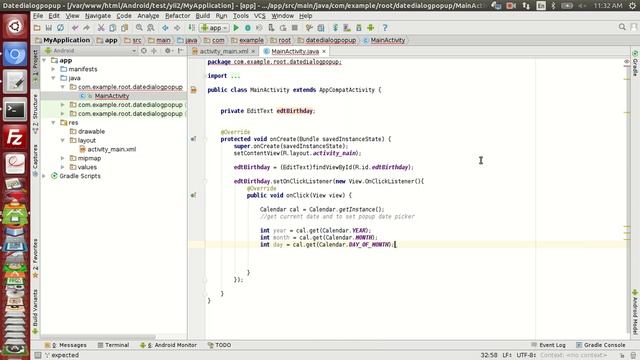This screenshot has width=640, height=360.
Task: Click the scroll-from-source target icon in Project panel
Action: click(144, 51)
